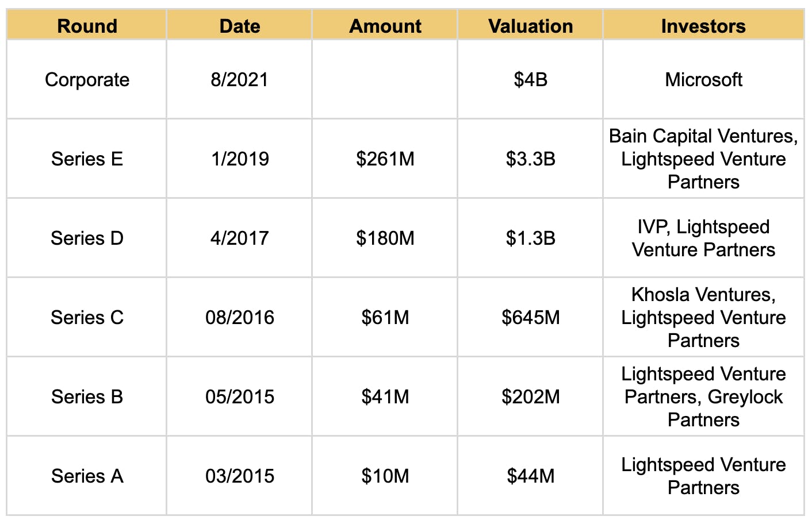Click the Microsoft investor cell
Screen dimensions: 812x524
pyautogui.click(x=703, y=79)
